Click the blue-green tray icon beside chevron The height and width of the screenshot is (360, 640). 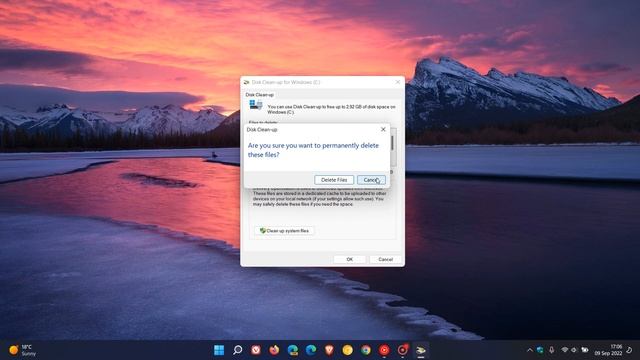click(540, 350)
